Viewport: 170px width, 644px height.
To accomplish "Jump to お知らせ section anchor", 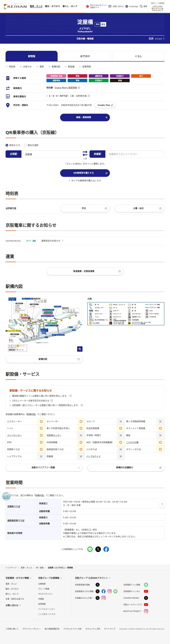I will coord(26,66).
